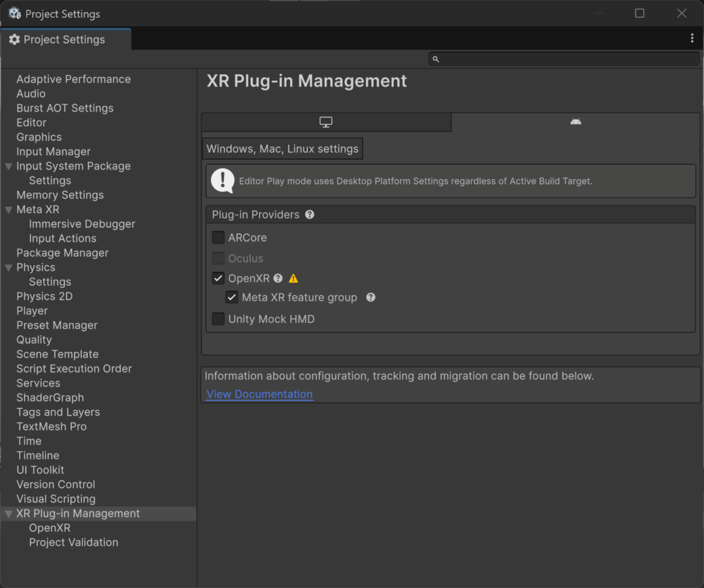Open Adaptive Performance settings

pos(74,80)
